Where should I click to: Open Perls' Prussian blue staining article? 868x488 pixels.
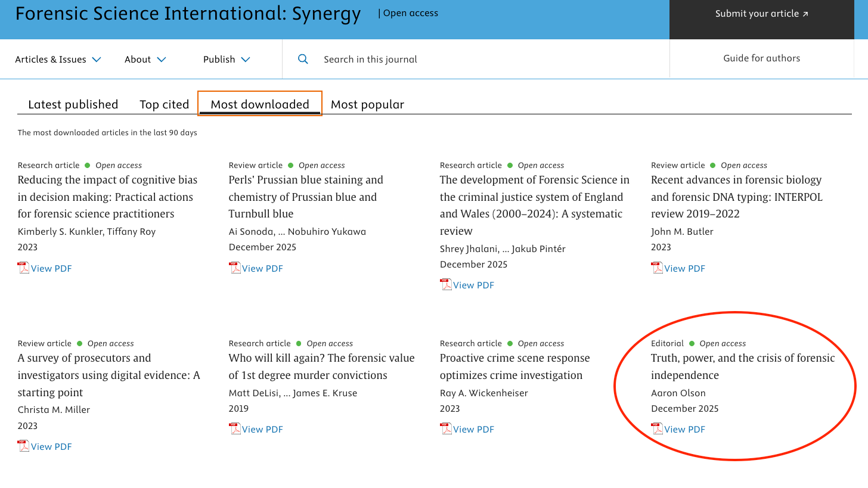(306, 197)
